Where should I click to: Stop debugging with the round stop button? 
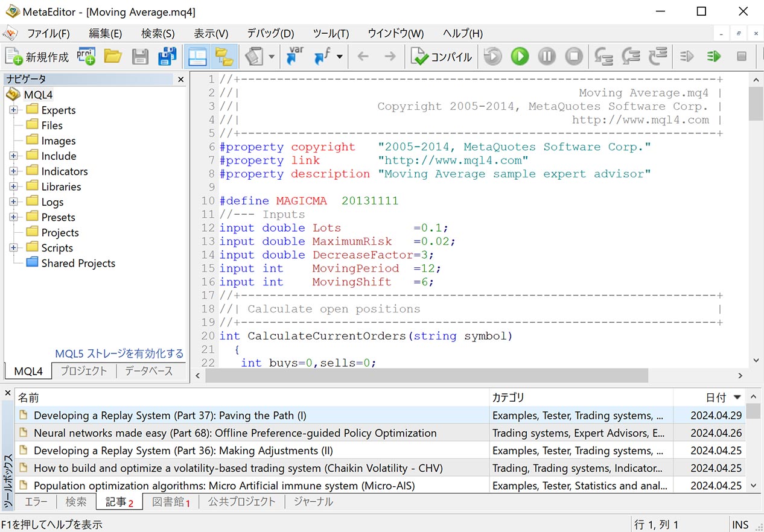tap(573, 57)
